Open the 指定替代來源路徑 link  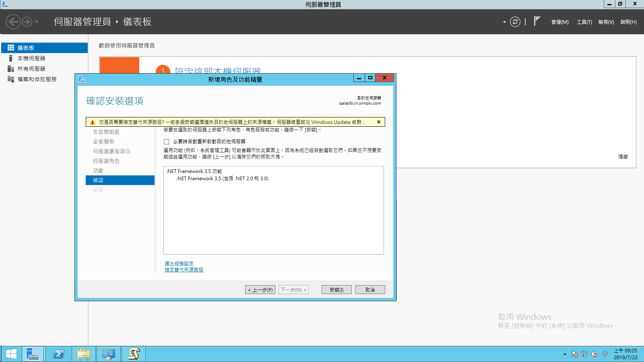pyautogui.click(x=184, y=269)
